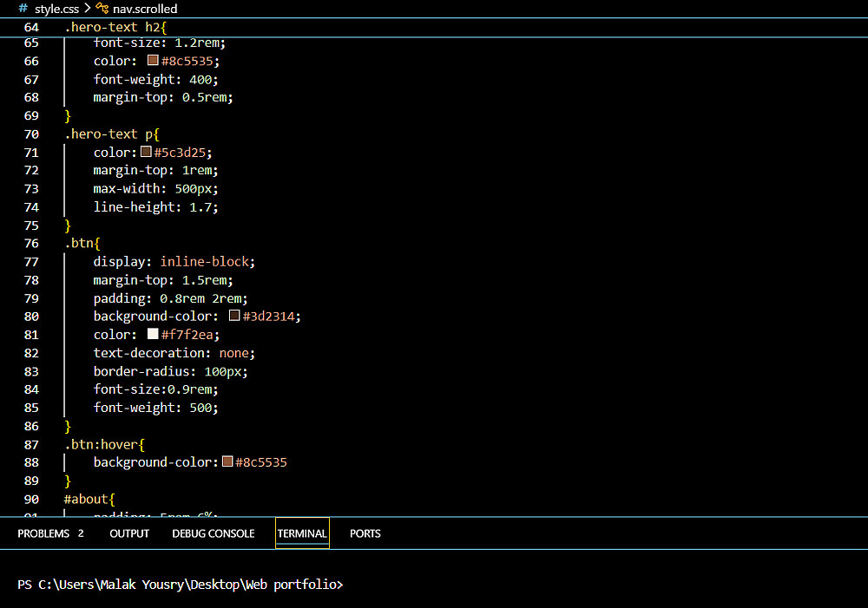Open the .btn:hover background-color swatch on line 88
Viewport: 868px width, 608px height.
tap(227, 462)
